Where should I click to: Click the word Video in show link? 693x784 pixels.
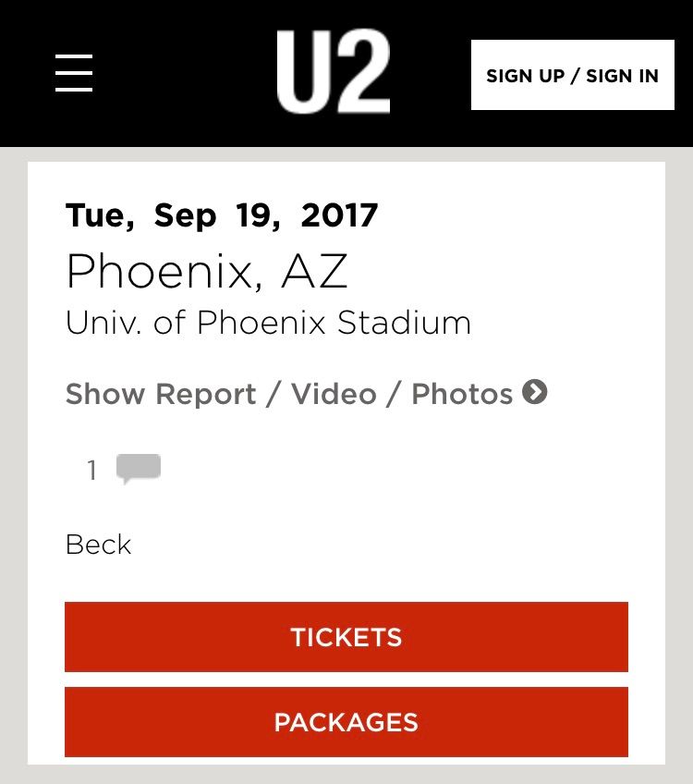333,394
